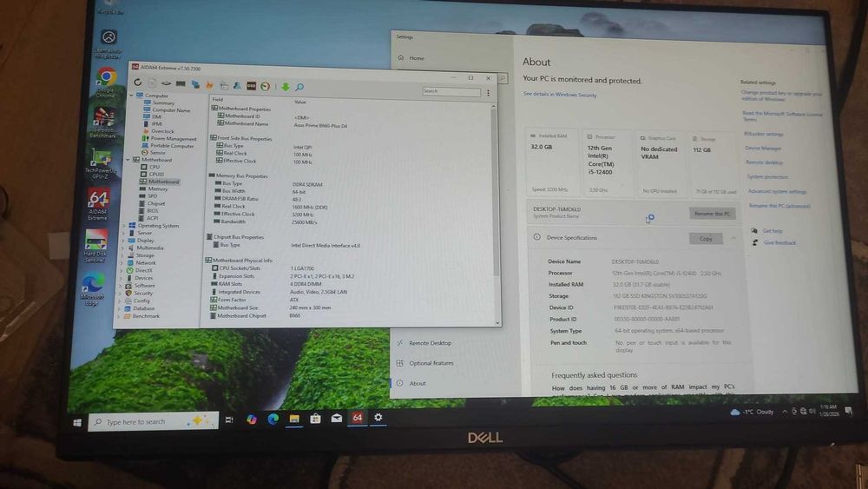The image size is (868, 489).
Task: Click the user figure icon in AIDA64 toolbar
Action: 237,85
